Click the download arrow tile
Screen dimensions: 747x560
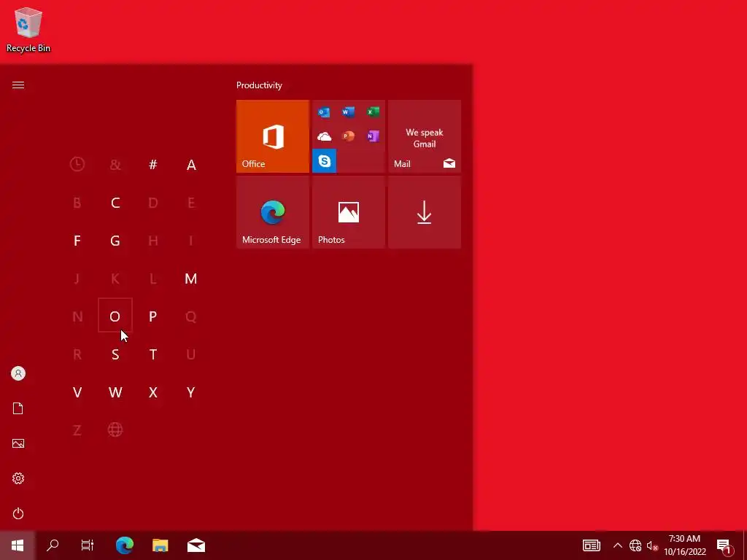pos(425,212)
